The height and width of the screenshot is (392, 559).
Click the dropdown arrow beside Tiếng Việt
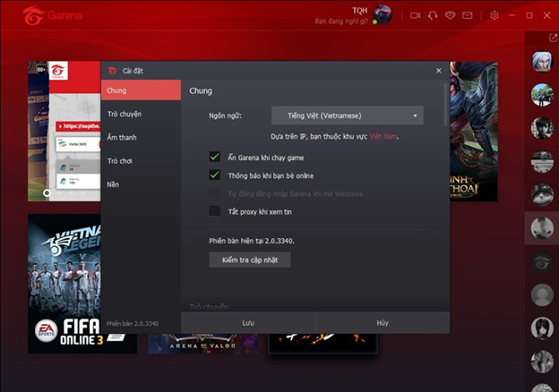pyautogui.click(x=415, y=115)
